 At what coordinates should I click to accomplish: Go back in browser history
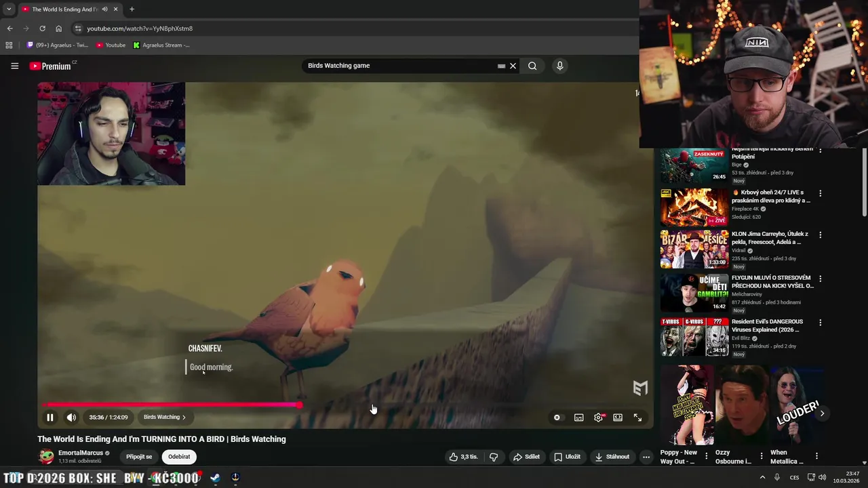[9, 28]
